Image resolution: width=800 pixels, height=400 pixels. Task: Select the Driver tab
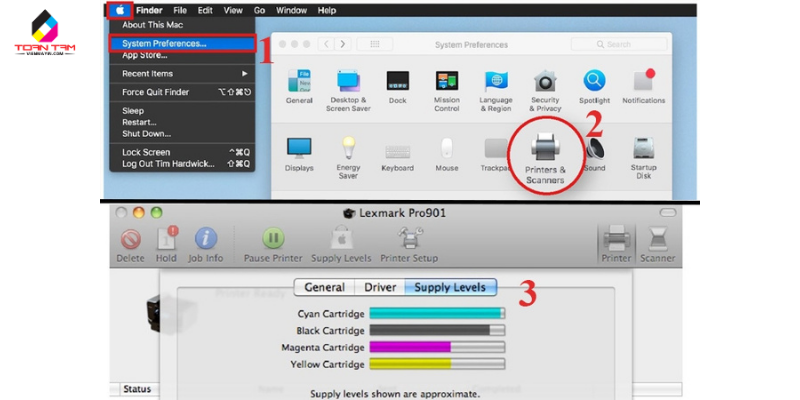pos(379,287)
